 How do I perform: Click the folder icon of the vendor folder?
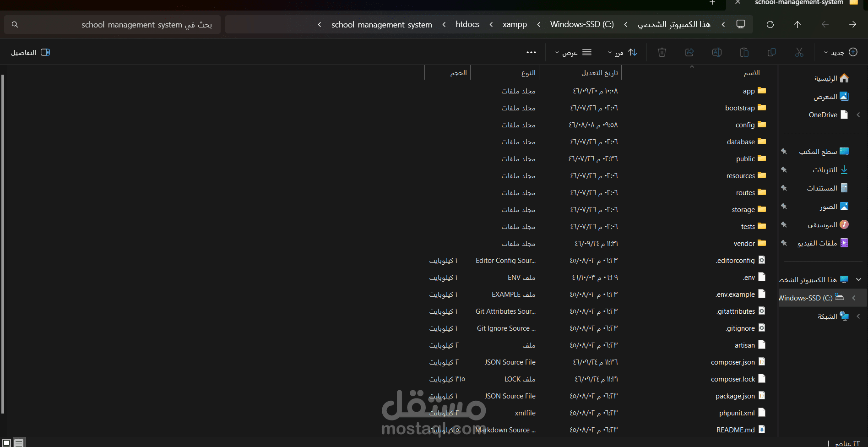[x=762, y=243]
